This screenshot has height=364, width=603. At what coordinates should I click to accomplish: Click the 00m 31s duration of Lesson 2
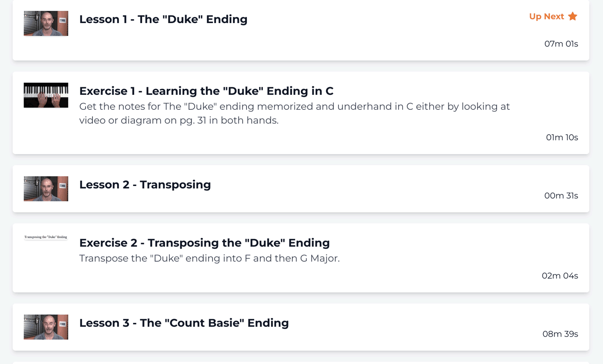561,196
